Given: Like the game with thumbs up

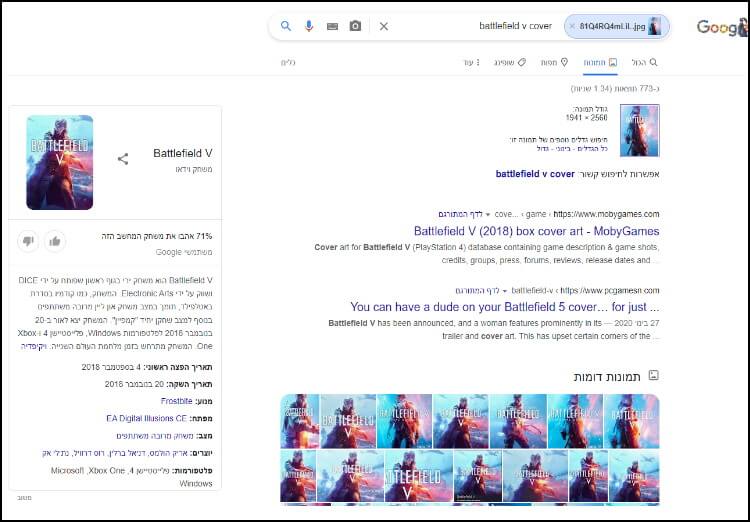Looking at the screenshot, I should click(55, 241).
